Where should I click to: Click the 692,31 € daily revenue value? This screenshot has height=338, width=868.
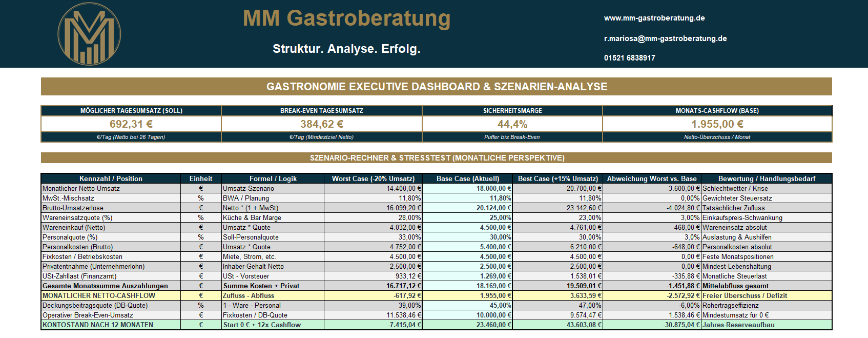click(131, 124)
